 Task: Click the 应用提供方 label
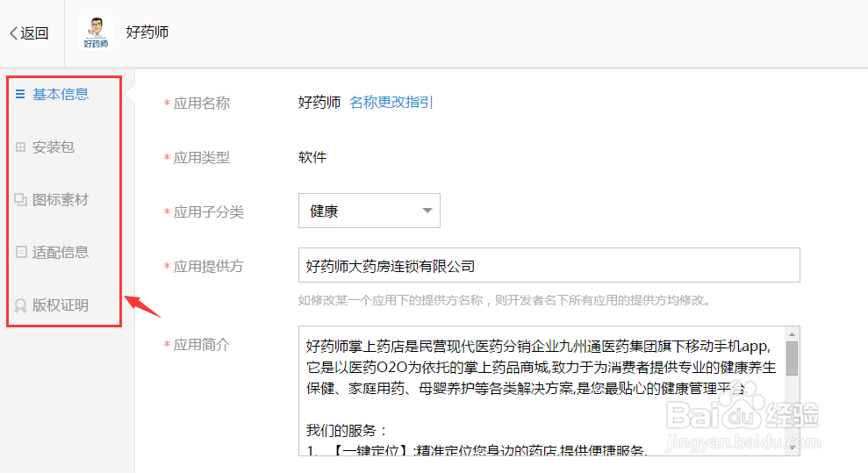coord(209,266)
